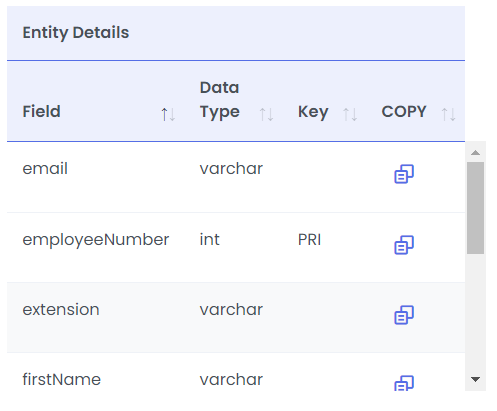The height and width of the screenshot is (411, 497).
Task: Sort by COPY column arrows icon
Action: tap(448, 114)
